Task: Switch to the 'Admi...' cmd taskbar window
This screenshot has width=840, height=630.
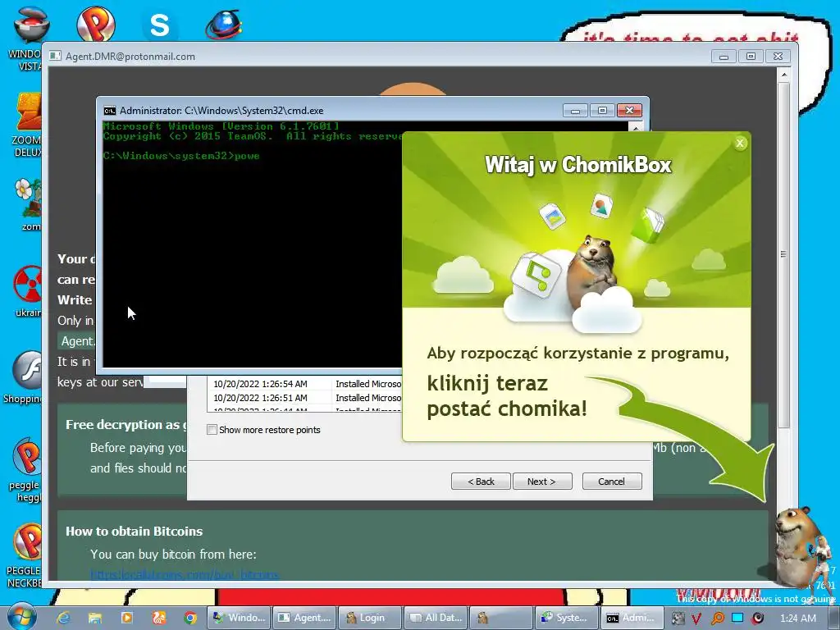Action: (x=632, y=618)
